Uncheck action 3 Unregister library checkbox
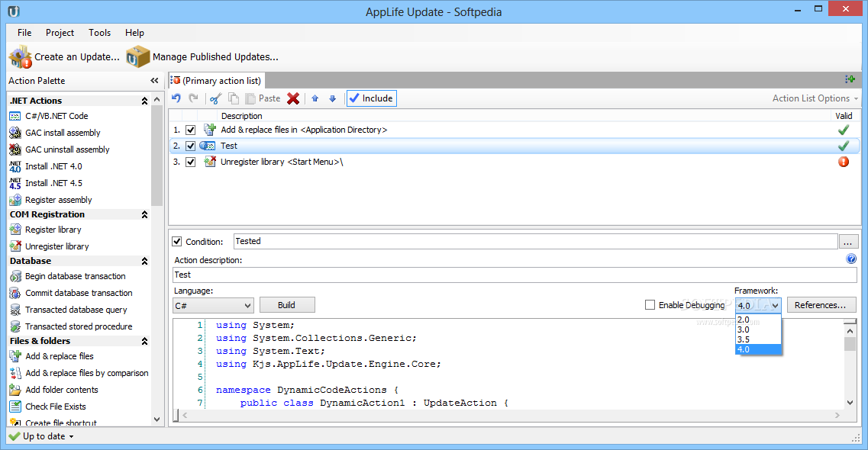The width and height of the screenshot is (868, 450). tap(190, 162)
